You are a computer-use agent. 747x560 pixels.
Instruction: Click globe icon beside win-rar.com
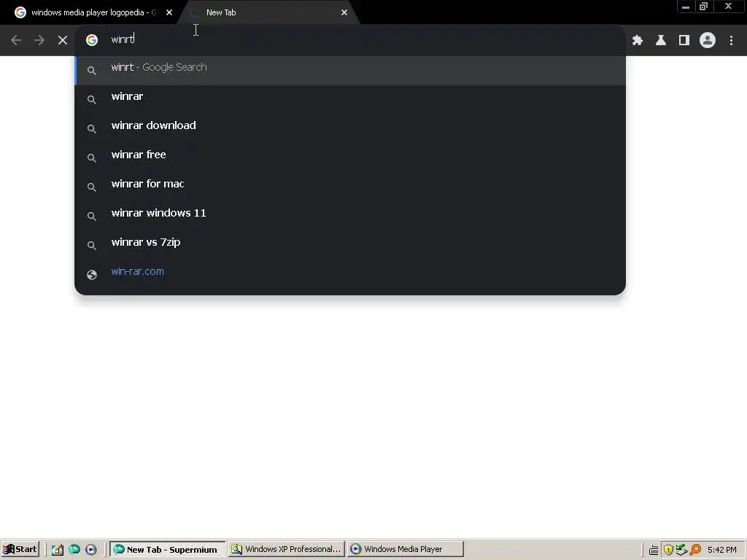point(92,275)
